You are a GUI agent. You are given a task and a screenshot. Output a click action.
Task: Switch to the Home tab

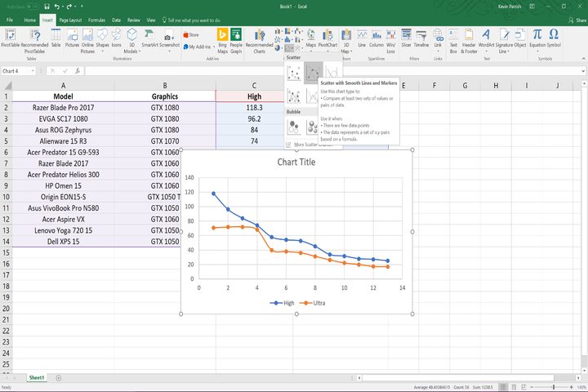click(30, 20)
